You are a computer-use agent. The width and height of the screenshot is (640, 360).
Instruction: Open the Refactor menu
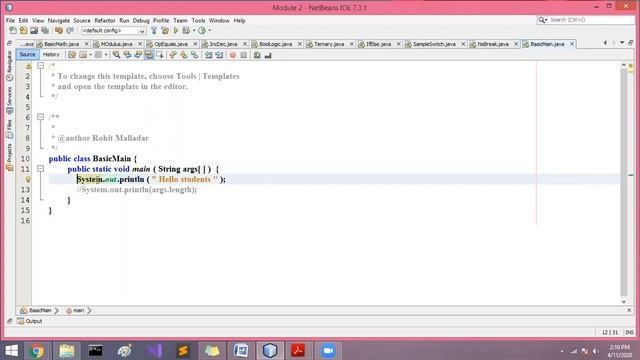105,20
